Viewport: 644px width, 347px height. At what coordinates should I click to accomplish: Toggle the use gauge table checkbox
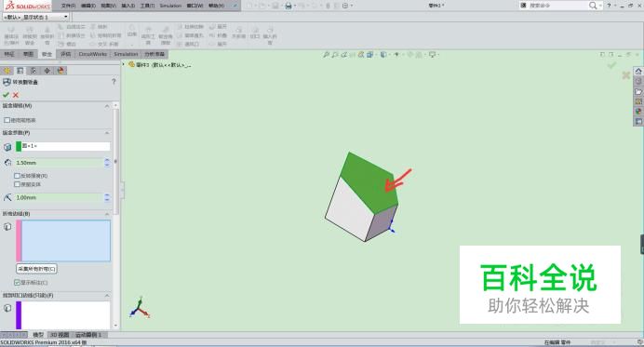[7, 120]
